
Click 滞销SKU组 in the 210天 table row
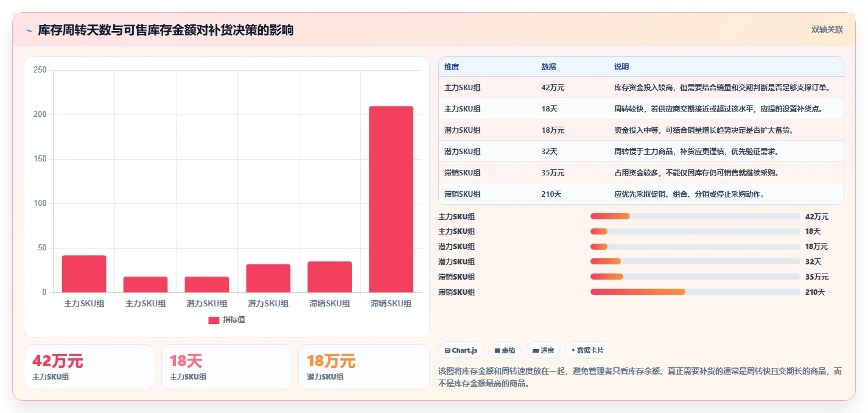pos(462,194)
